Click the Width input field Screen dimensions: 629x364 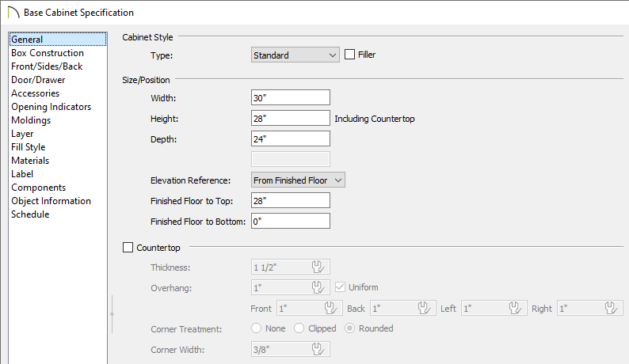291,98
